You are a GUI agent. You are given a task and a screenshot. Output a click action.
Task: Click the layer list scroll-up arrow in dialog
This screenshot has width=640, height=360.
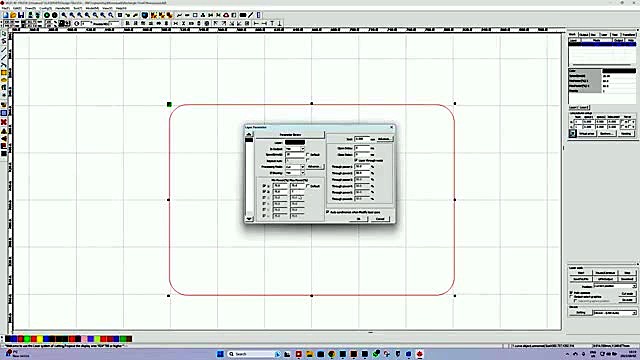coord(249,134)
